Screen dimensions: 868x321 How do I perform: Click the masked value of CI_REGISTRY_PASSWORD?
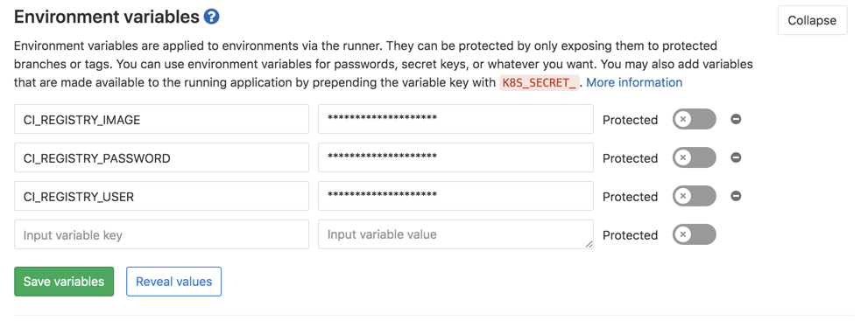pyautogui.click(x=455, y=158)
